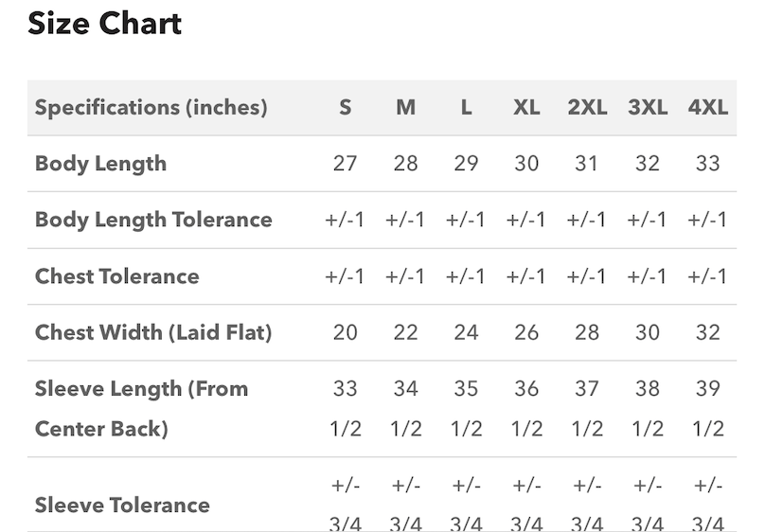Click the Body Length value 27 for size S

tap(345, 163)
